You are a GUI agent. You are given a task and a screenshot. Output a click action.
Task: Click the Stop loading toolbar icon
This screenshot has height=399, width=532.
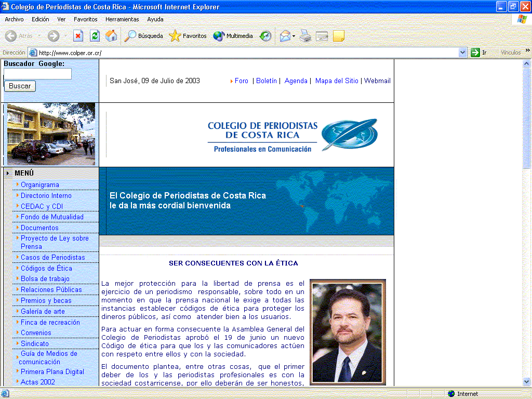point(78,36)
